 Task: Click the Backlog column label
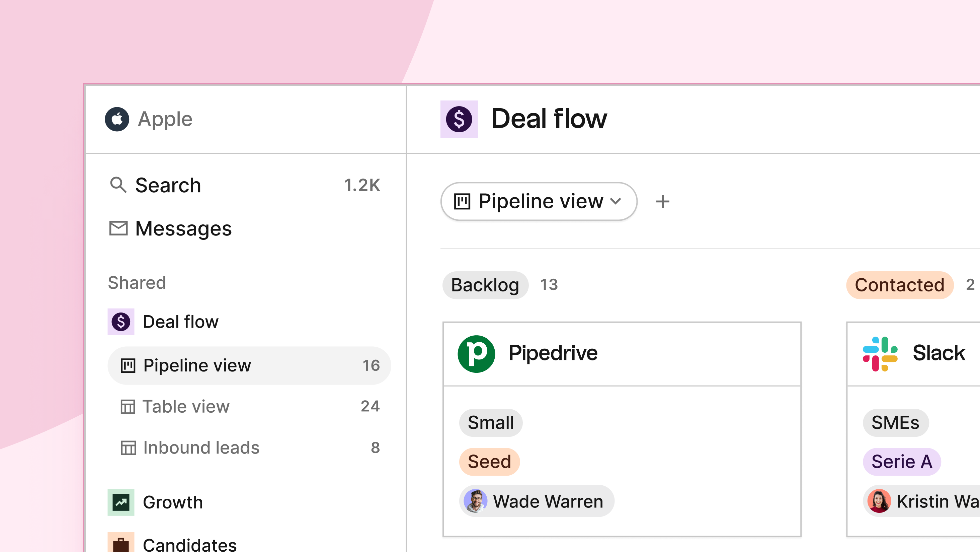485,285
